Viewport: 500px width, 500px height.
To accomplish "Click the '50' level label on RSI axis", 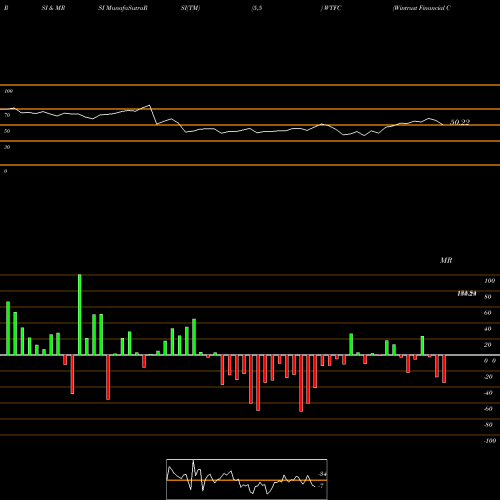I will (x=7, y=131).
